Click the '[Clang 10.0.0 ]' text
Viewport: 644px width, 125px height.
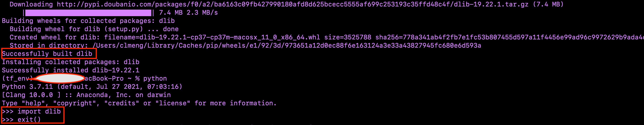[31, 95]
